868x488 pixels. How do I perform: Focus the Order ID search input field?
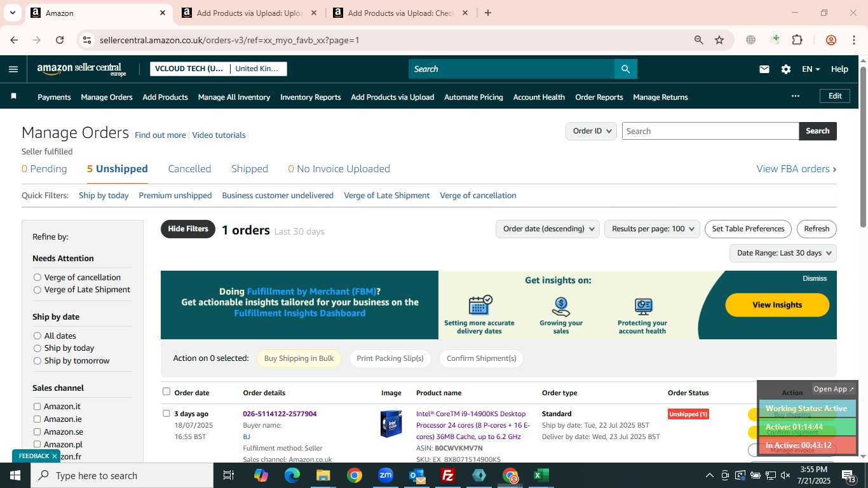(x=710, y=131)
